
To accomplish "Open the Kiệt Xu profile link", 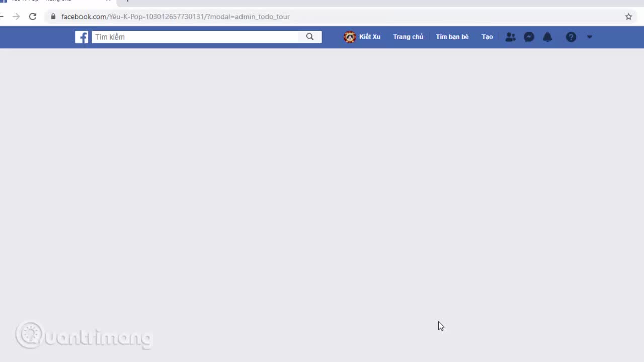I will (x=370, y=37).
